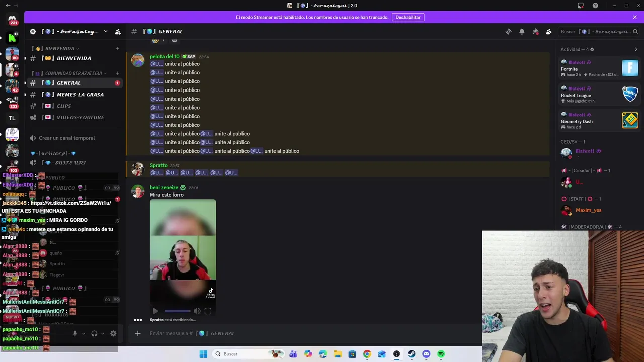This screenshot has height=362, width=644.
Task: Join the SUITE URI voice channel
Action: (x=74, y=163)
